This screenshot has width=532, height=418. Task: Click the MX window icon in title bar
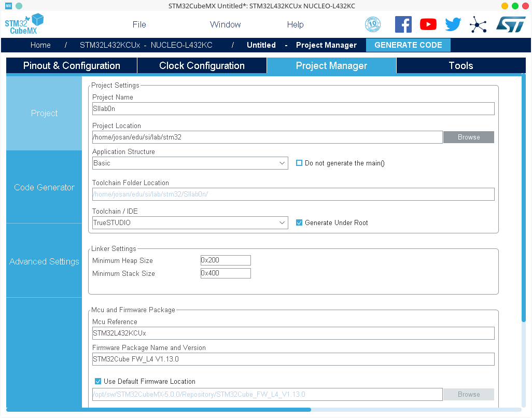8,6
